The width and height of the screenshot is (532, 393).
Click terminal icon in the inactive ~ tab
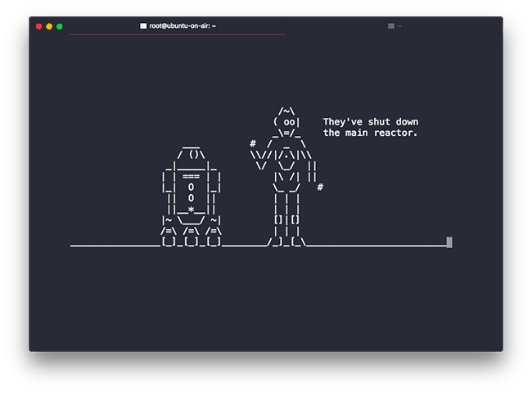[x=391, y=26]
